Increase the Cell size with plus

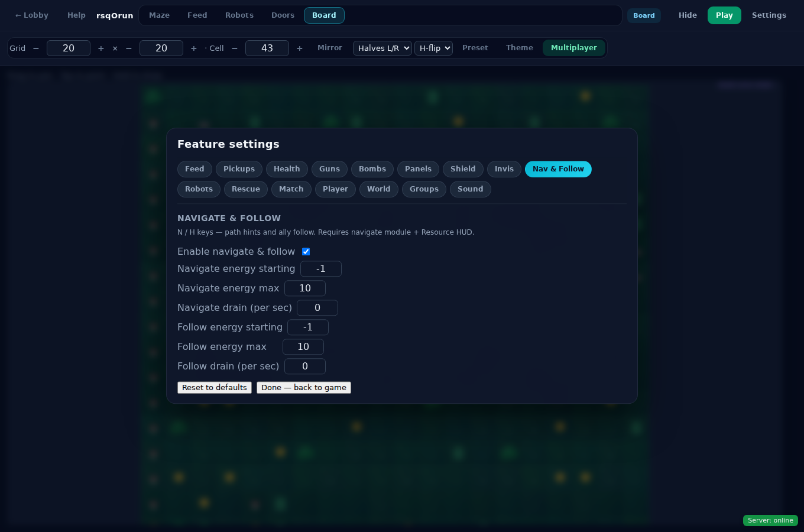tap(300, 48)
